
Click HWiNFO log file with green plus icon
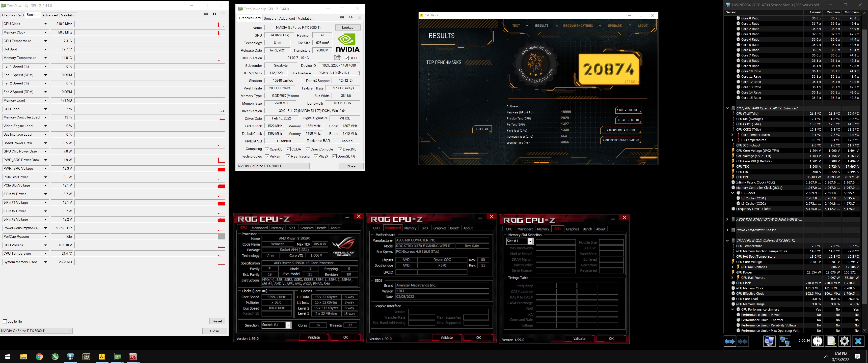tap(831, 342)
